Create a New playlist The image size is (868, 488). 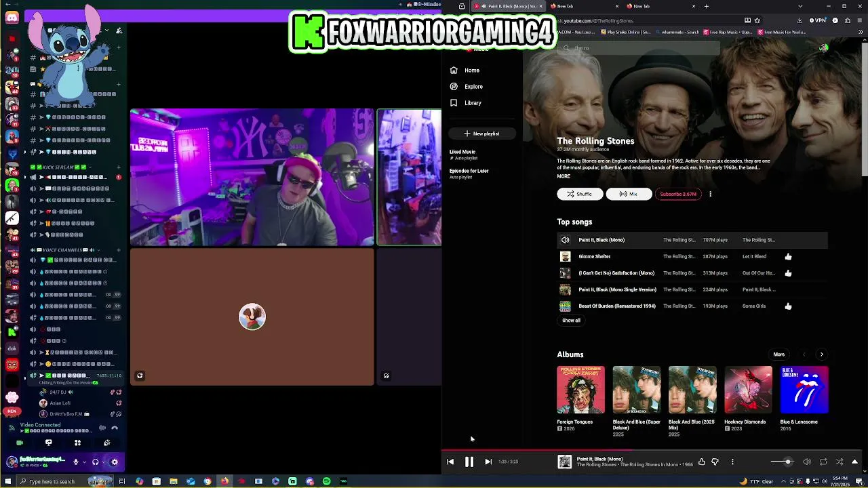(481, 134)
